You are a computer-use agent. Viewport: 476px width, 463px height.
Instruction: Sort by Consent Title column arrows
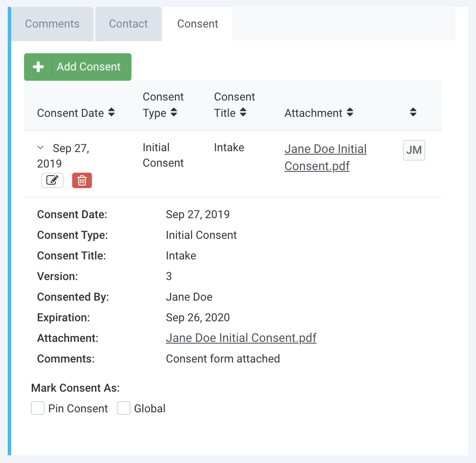point(243,113)
